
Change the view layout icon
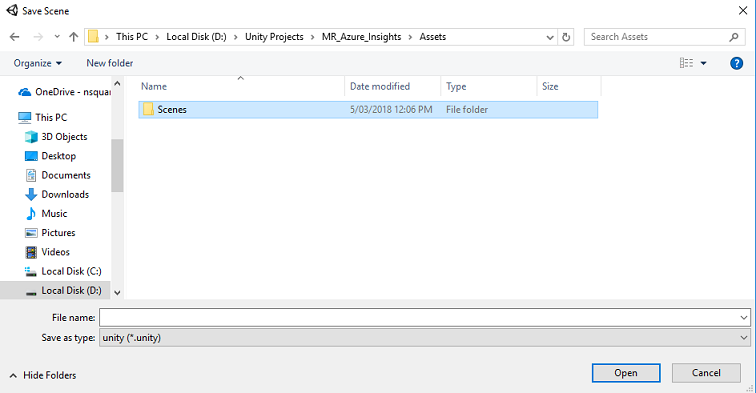point(687,63)
